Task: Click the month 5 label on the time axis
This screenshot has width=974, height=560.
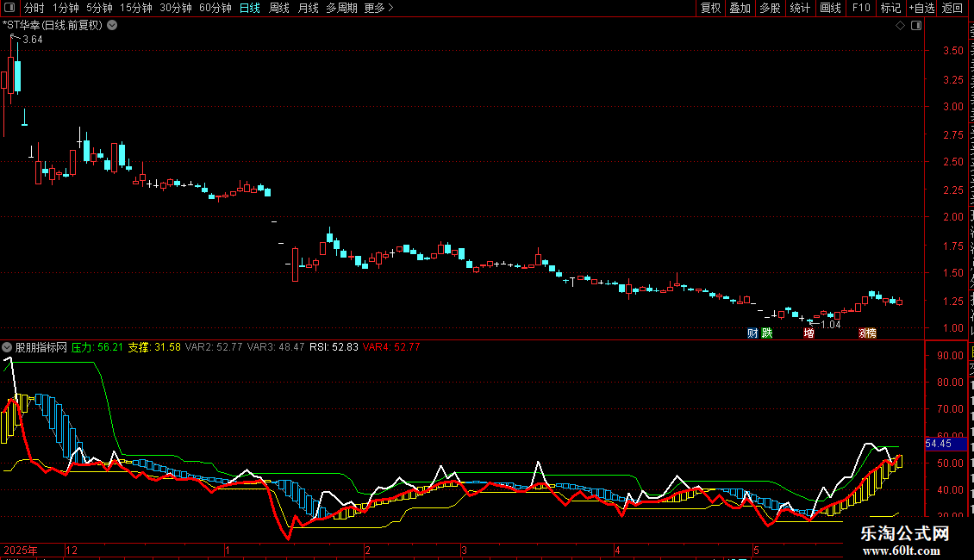Action: [x=756, y=550]
